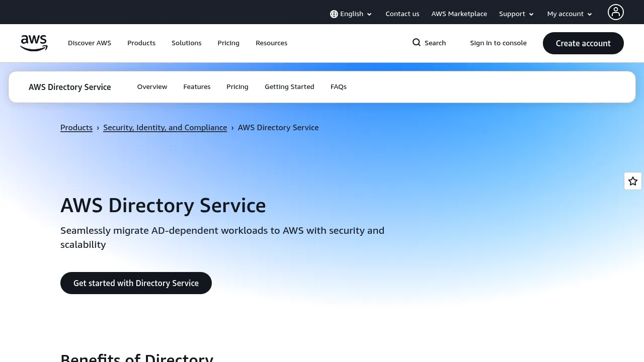Click AWS Directory Service in subnav
This screenshot has height=362, width=644.
point(70,87)
